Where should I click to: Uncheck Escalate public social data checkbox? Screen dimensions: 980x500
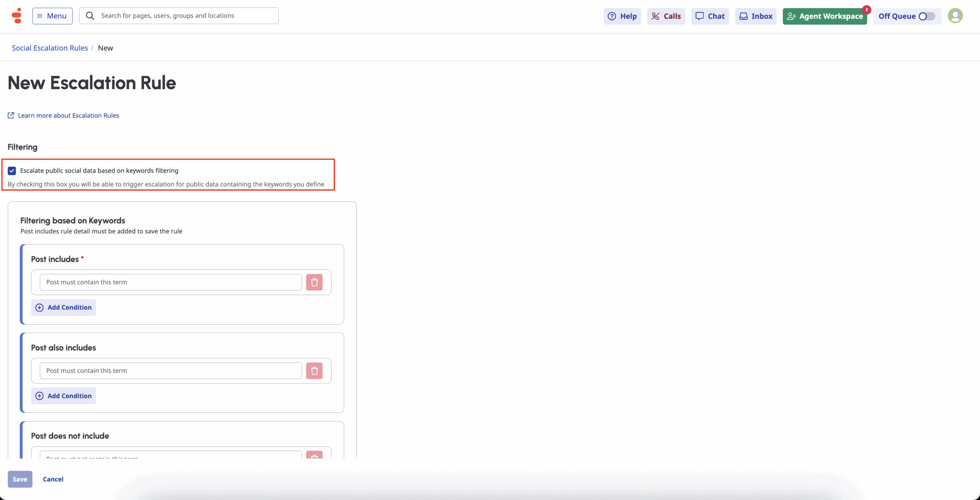point(12,171)
